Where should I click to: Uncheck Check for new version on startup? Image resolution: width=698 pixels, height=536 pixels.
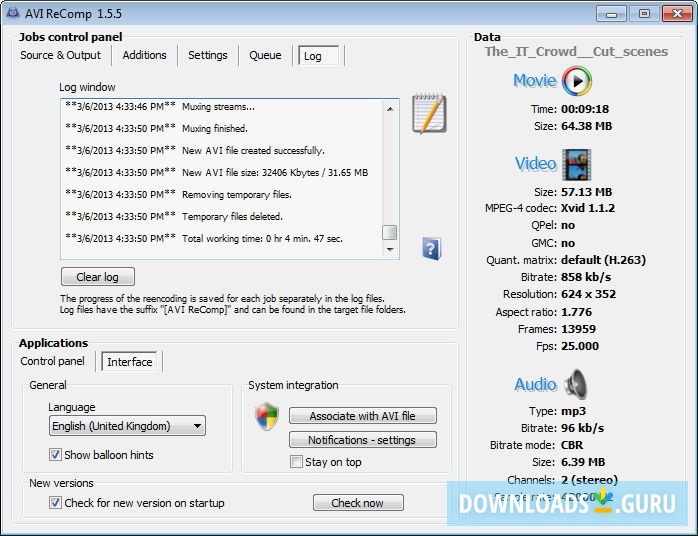tap(55, 503)
